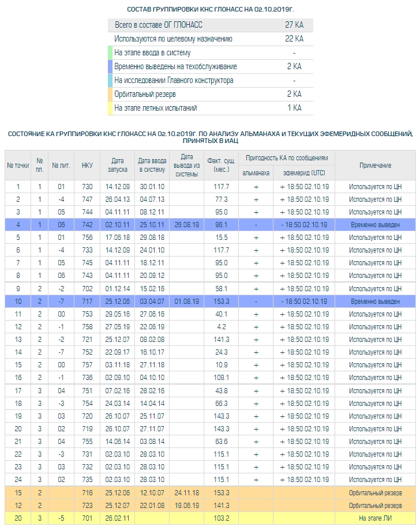The height and width of the screenshot is (527, 420).
Task: Click the launch date '14.06.14'
Action: tap(117, 442)
